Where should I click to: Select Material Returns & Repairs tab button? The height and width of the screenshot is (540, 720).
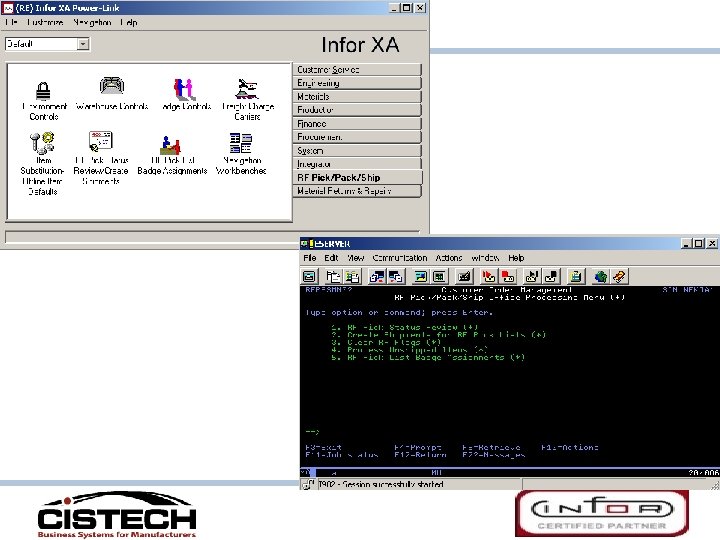coord(357,191)
